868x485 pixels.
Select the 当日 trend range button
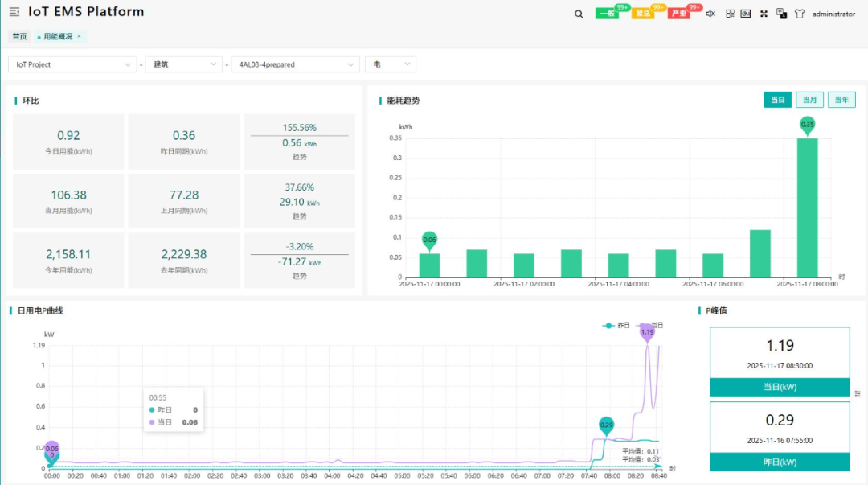(778, 100)
